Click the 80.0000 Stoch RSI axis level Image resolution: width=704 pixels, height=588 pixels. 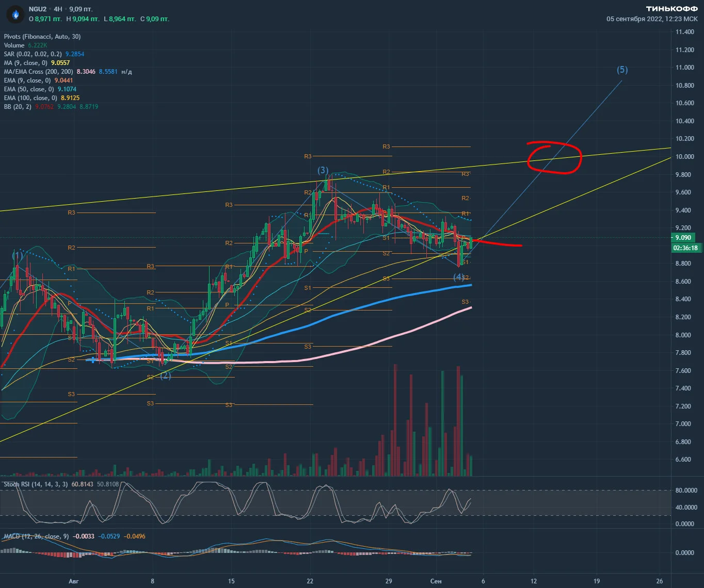coord(686,491)
